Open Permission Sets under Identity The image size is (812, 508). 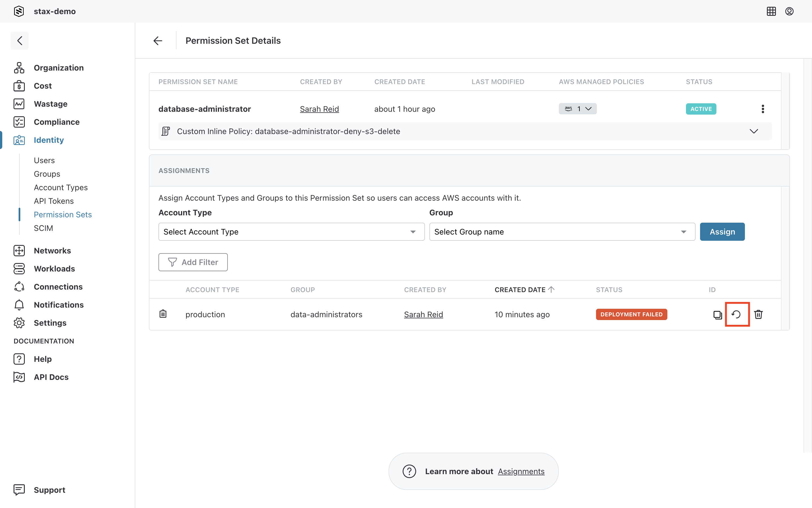coord(63,215)
